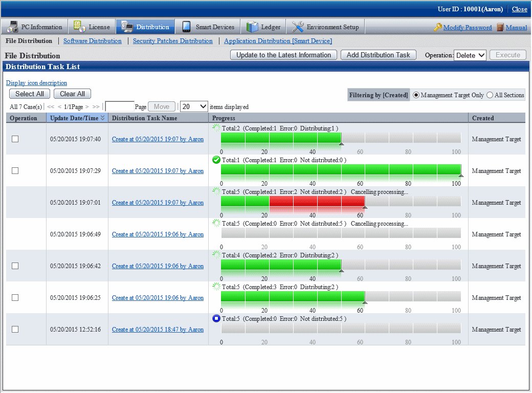Click the Manual book icon
The image size is (532, 393).
coord(500,28)
